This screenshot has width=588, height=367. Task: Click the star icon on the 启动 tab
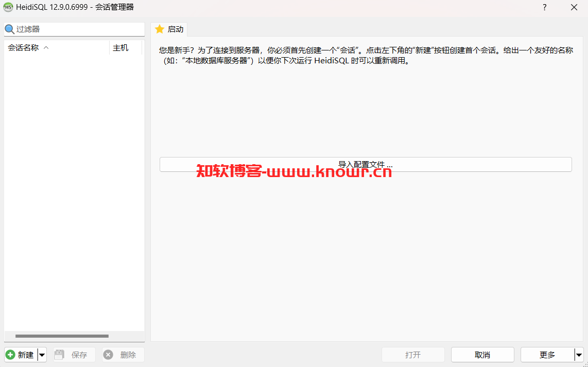(160, 29)
